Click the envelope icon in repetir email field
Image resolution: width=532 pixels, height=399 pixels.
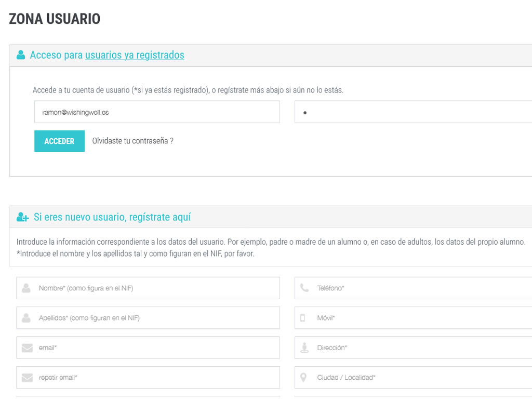27,378
